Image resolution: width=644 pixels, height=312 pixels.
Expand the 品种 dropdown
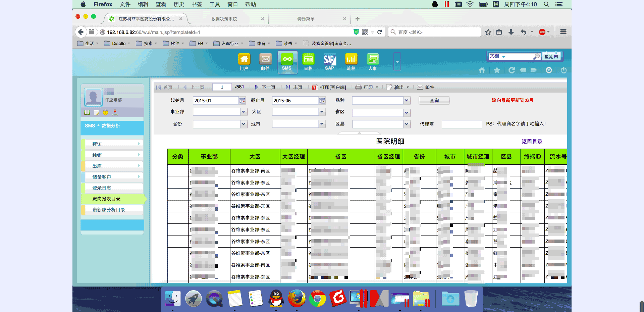[407, 100]
